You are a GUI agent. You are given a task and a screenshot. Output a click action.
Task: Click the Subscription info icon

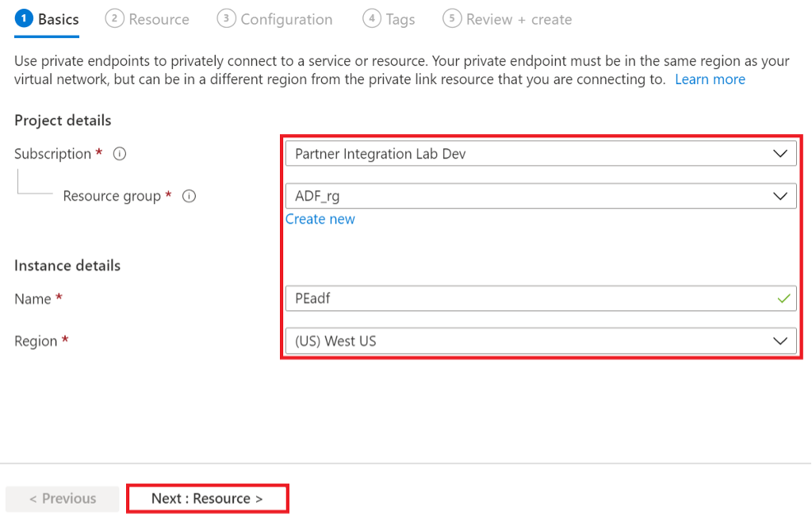tap(120, 154)
